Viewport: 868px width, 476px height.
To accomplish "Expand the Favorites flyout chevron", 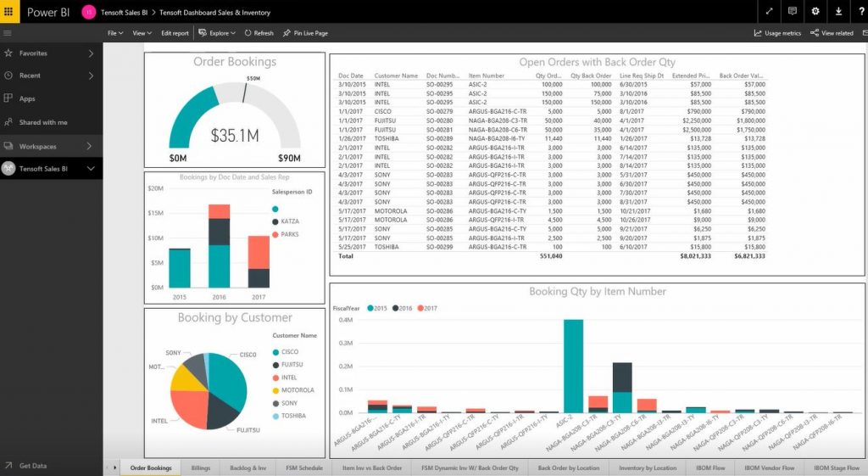I will pos(91,53).
